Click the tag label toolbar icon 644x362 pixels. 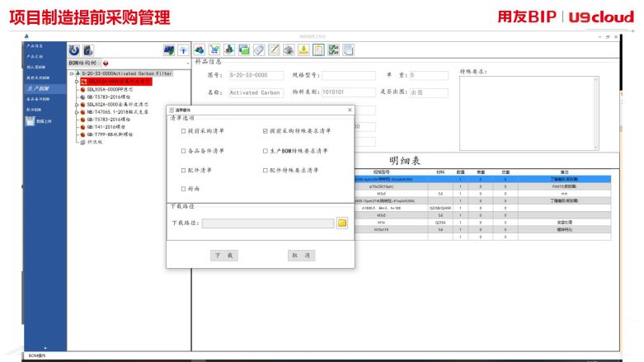tap(259, 50)
